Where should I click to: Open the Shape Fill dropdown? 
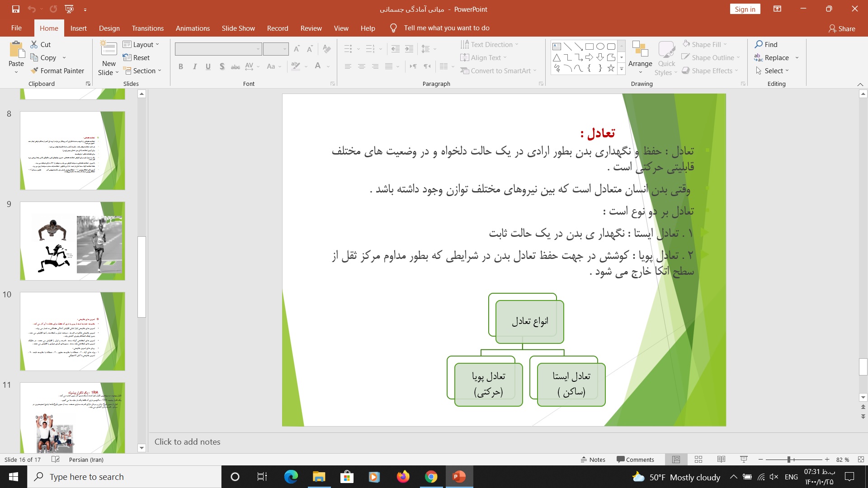pos(704,44)
